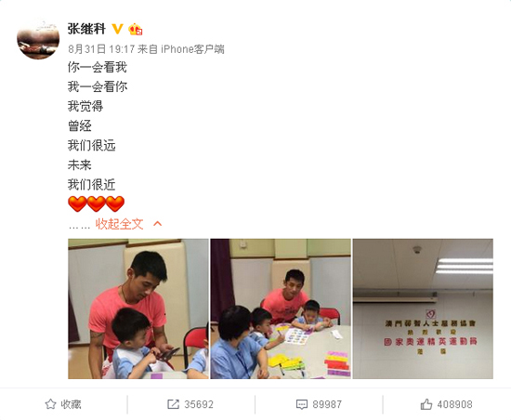Collapse full text with 收起全文
Image resolution: width=511 pixels, height=420 pixels.
click(119, 224)
